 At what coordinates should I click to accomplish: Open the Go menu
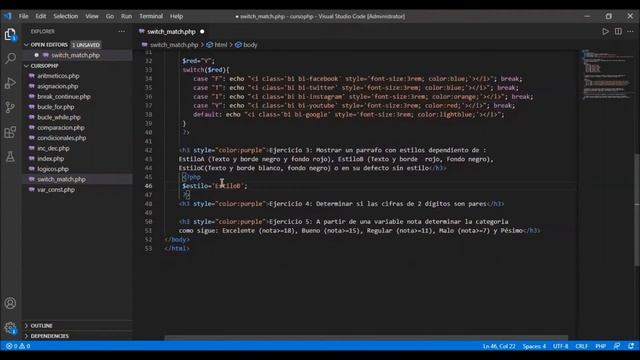click(110, 16)
